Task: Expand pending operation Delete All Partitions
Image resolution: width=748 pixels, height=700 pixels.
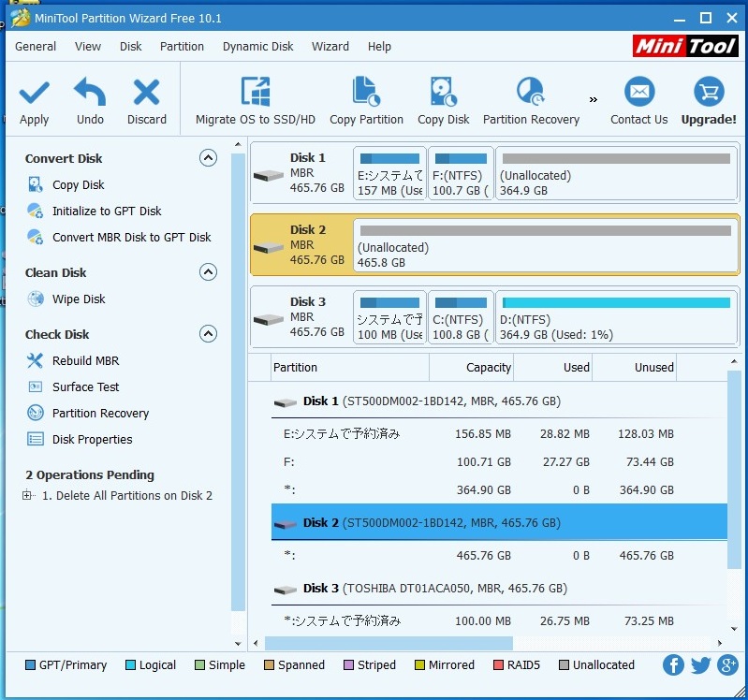Action: (27, 495)
